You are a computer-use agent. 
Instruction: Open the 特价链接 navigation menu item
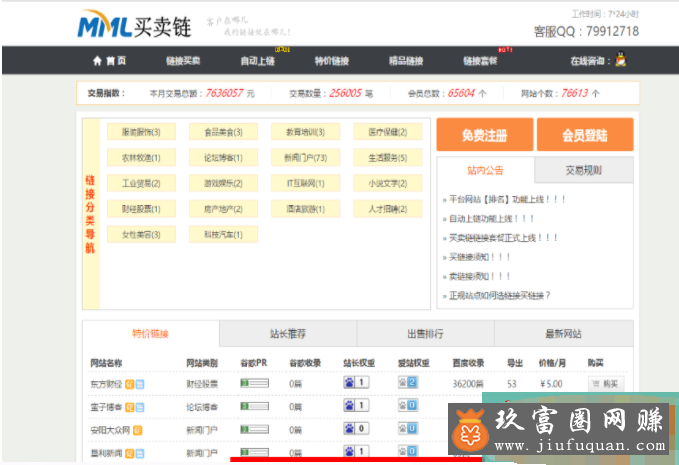click(x=331, y=61)
